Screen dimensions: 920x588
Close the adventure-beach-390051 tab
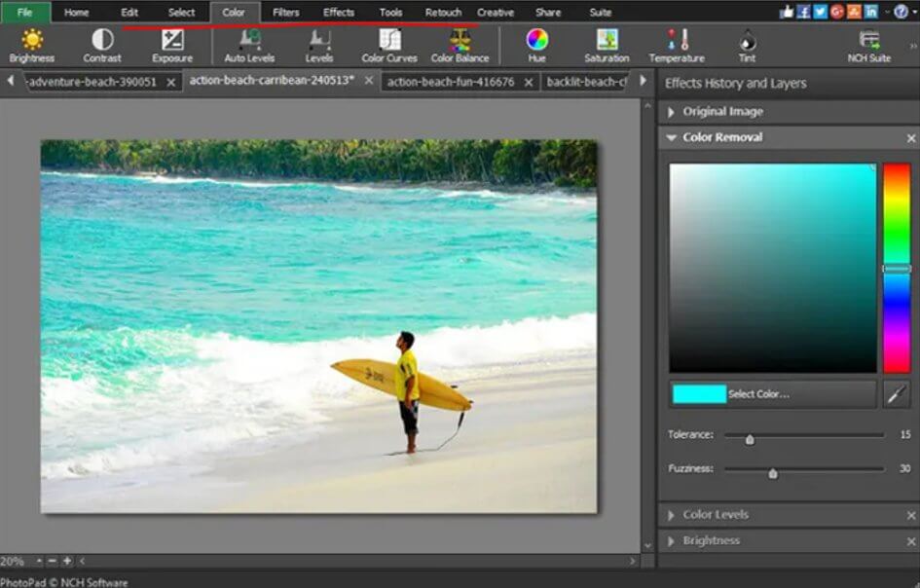[170, 82]
